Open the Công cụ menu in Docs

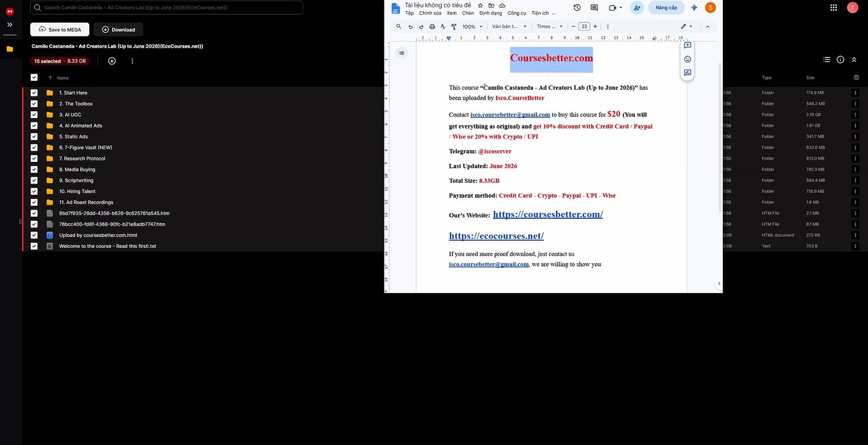517,13
